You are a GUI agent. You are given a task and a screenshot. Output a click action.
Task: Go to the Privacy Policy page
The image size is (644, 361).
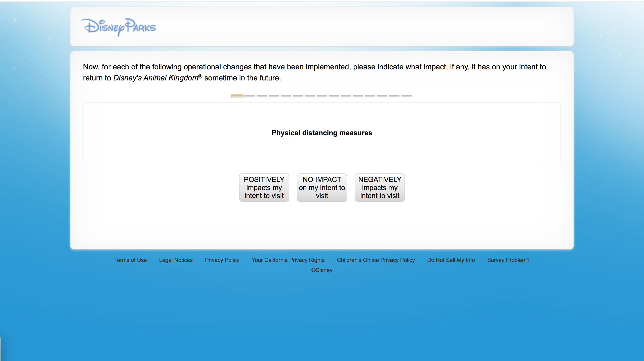[222, 260]
